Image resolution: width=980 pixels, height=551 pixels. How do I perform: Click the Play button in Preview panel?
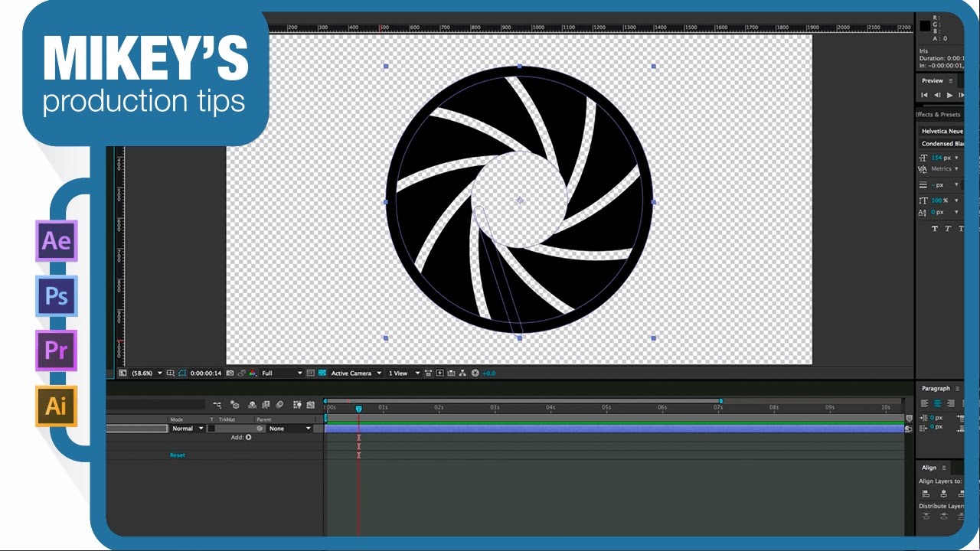[x=949, y=95]
